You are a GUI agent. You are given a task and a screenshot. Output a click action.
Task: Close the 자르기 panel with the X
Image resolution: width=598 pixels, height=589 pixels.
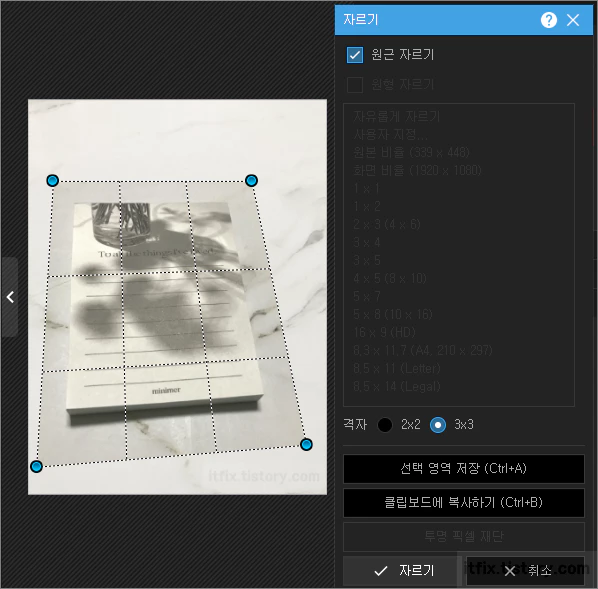point(573,20)
